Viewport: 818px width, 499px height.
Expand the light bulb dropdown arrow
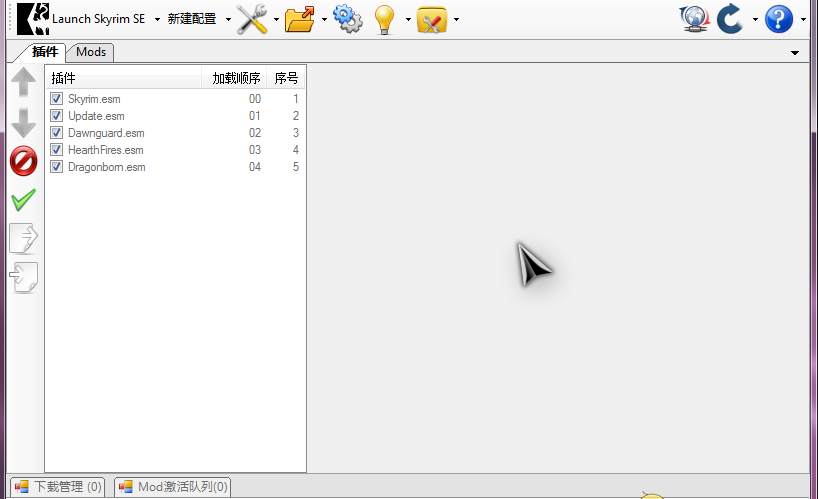(x=408, y=20)
